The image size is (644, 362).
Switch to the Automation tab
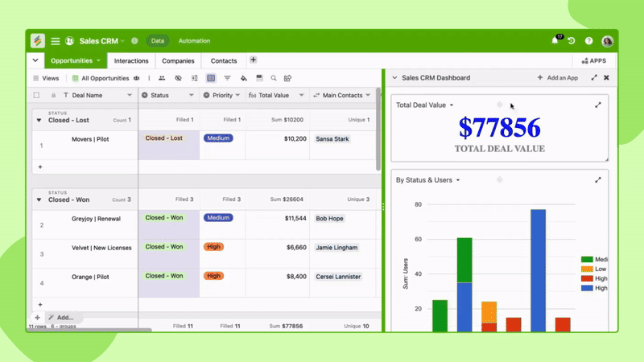[x=193, y=41]
